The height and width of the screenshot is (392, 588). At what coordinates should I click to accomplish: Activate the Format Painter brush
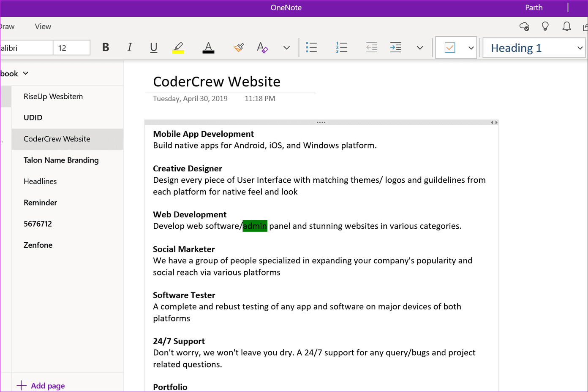tap(239, 48)
